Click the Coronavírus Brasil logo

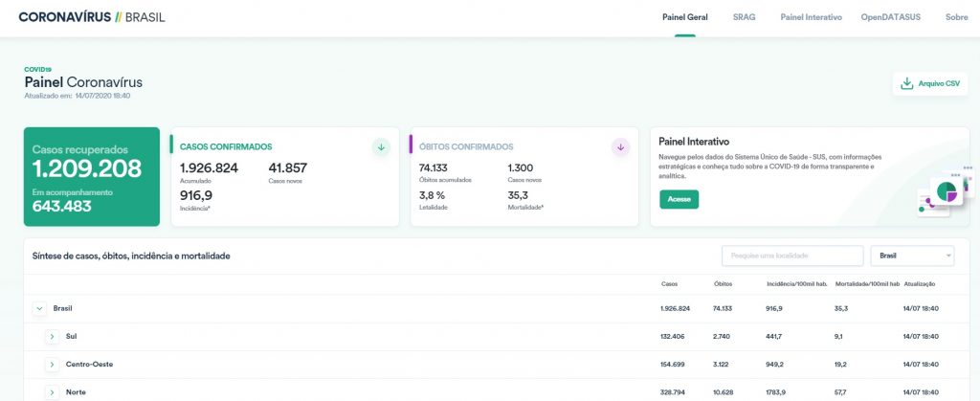[92, 17]
